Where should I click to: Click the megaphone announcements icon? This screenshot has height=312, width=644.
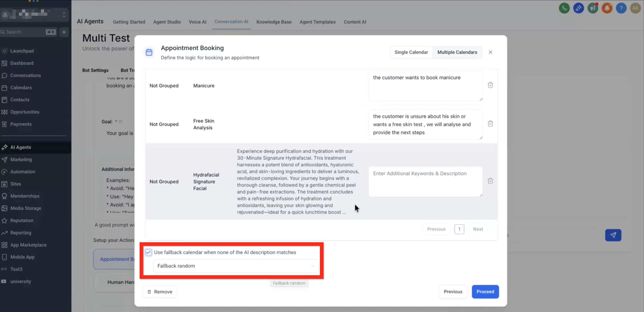(x=592, y=8)
